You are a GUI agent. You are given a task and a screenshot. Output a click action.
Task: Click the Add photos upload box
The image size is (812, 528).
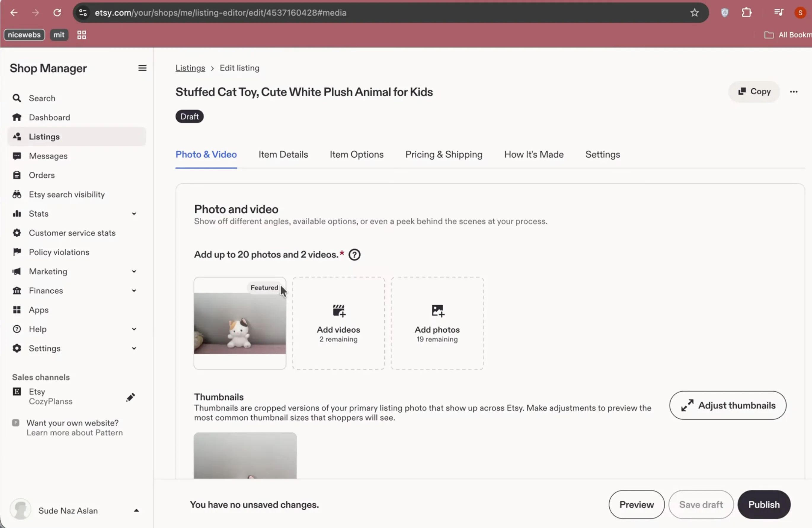coord(437,323)
